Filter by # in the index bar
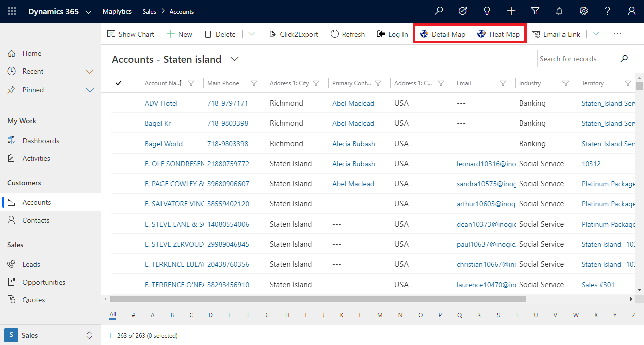Image resolution: width=644 pixels, height=345 pixels. (133, 315)
